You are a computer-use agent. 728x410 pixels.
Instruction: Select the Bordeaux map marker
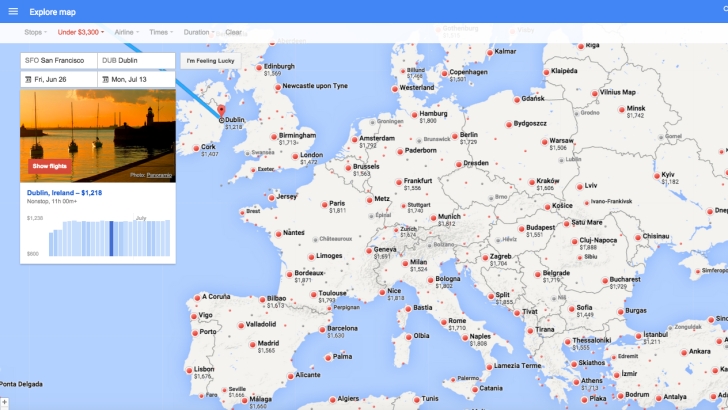tap(289, 274)
